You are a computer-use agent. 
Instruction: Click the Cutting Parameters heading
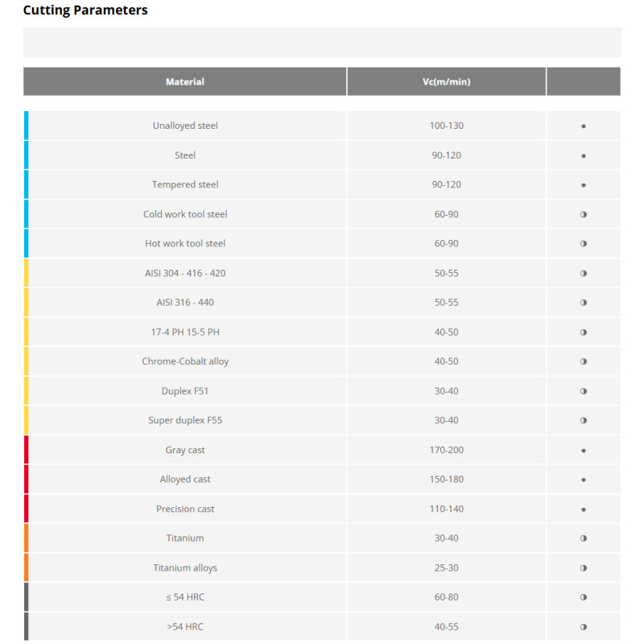tap(85, 10)
